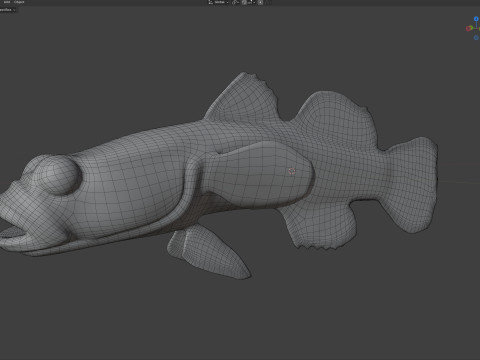Expand the snapping options dropdown arrow
This screenshot has width=480, height=360.
[x=254, y=2]
